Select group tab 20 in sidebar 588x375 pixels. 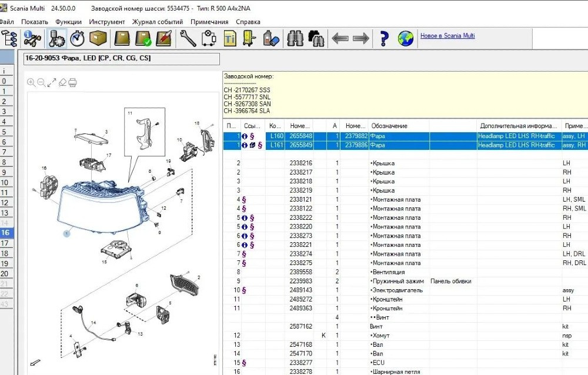coord(6,273)
